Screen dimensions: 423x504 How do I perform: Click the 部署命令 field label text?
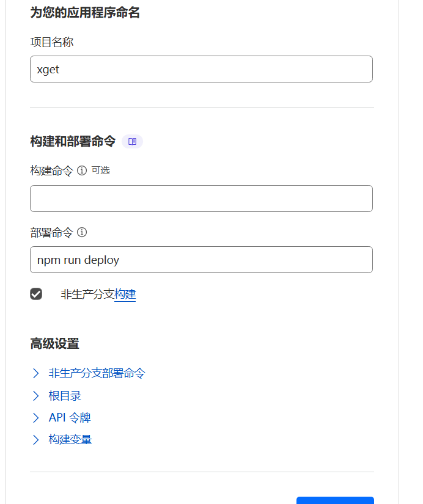point(51,232)
